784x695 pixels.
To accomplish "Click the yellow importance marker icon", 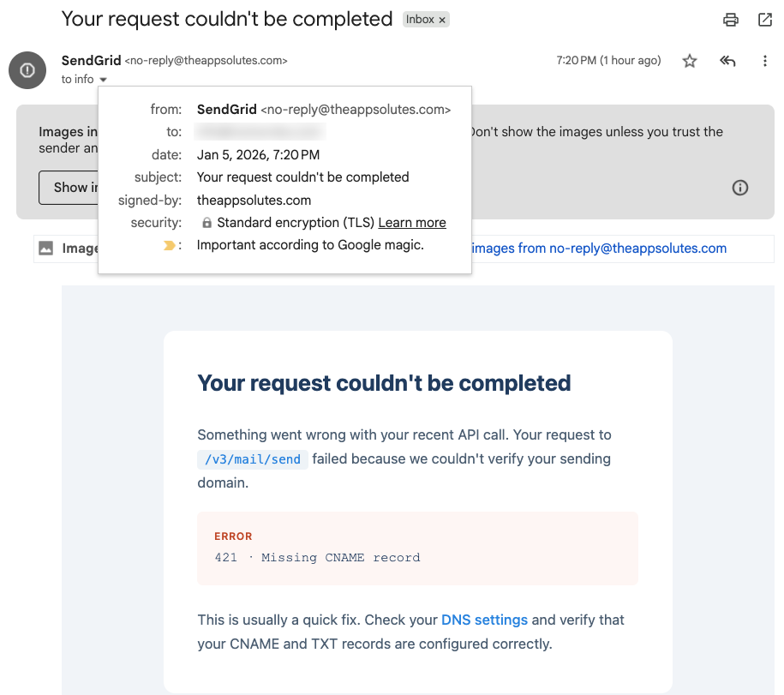I will [x=169, y=245].
